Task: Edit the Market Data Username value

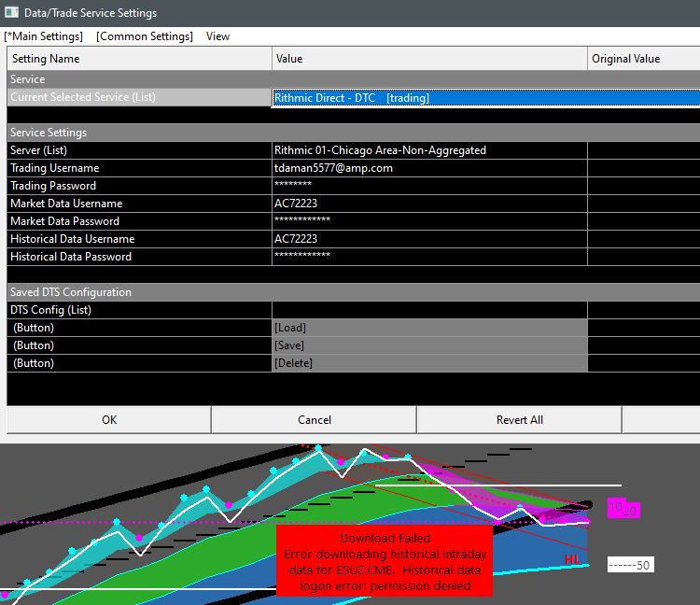Action: click(429, 204)
